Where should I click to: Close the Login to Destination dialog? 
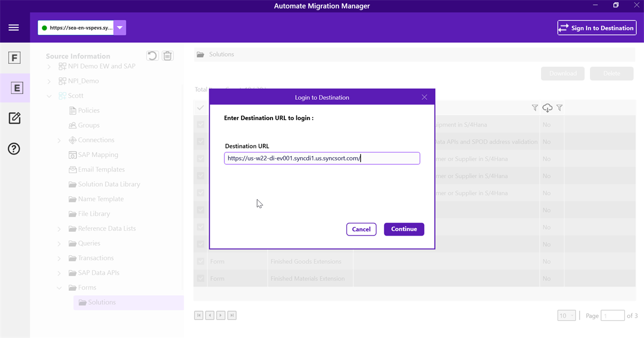coord(425,97)
